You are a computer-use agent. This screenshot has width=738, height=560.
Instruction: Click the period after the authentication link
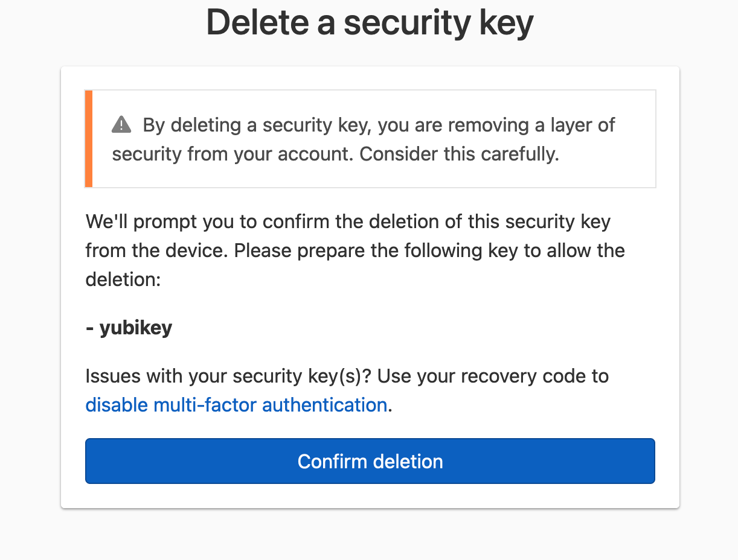[x=391, y=405]
